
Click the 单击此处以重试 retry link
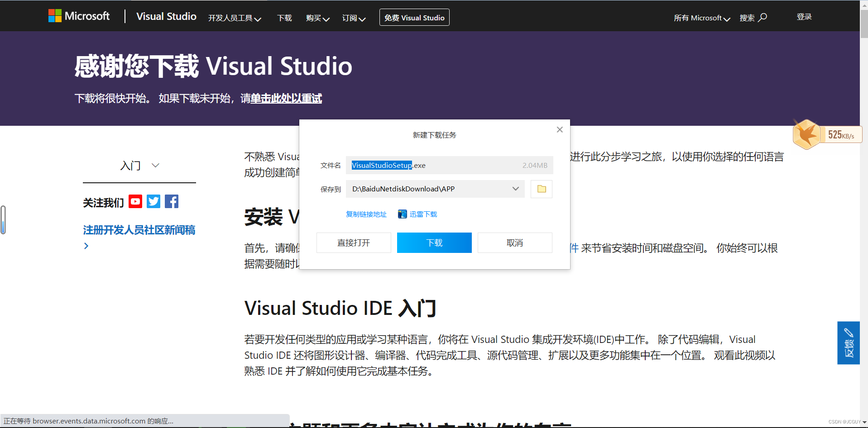point(286,98)
